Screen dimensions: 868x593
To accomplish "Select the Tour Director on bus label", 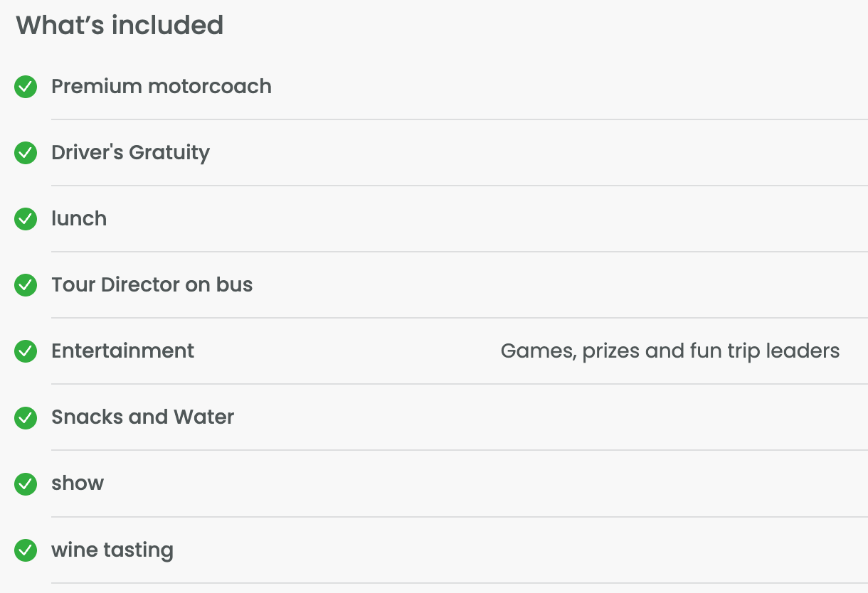I will pos(152,285).
